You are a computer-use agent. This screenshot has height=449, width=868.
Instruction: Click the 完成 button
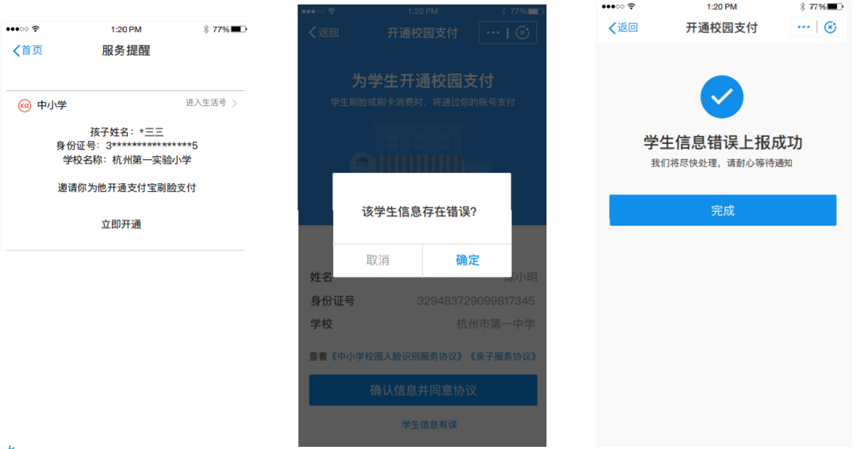click(722, 210)
